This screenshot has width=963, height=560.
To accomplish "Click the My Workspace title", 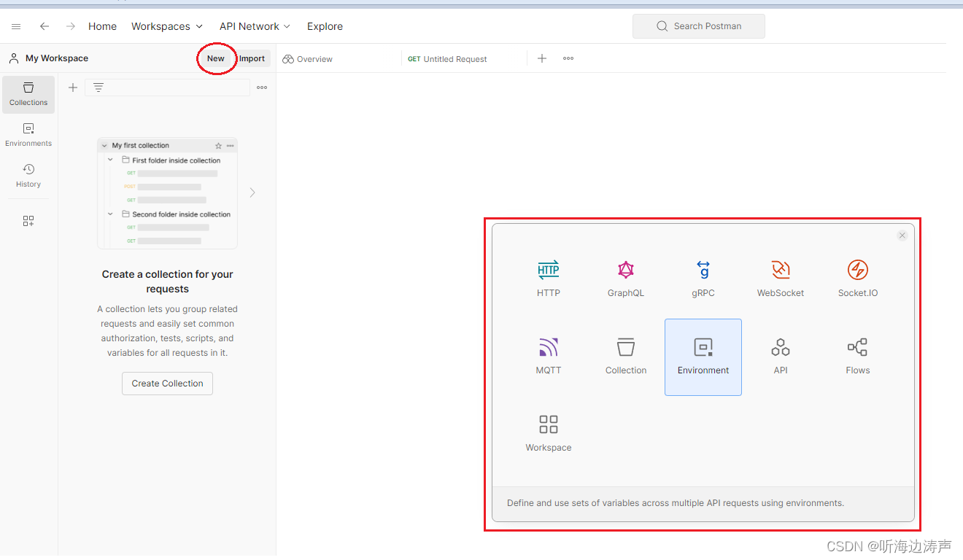I will tap(57, 58).
